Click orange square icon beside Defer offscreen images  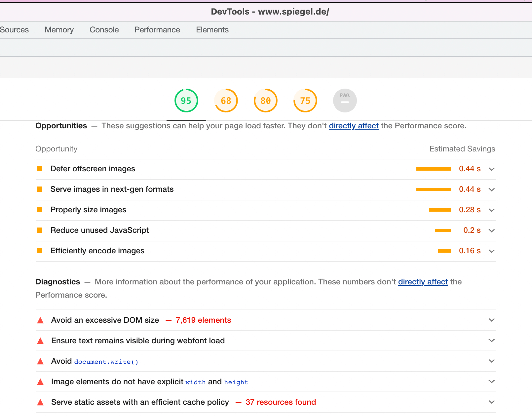40,169
